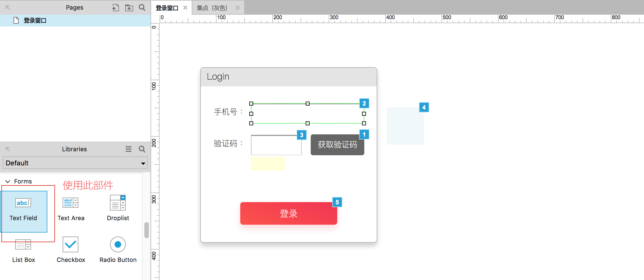
Task: Click the top-center resize handle of the selection
Action: click(x=308, y=104)
